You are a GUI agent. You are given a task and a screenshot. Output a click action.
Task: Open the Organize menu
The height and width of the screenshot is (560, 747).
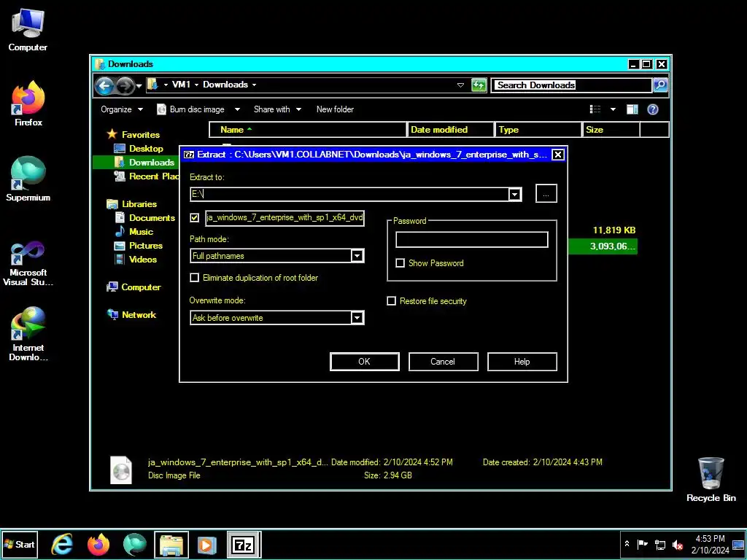122,109
